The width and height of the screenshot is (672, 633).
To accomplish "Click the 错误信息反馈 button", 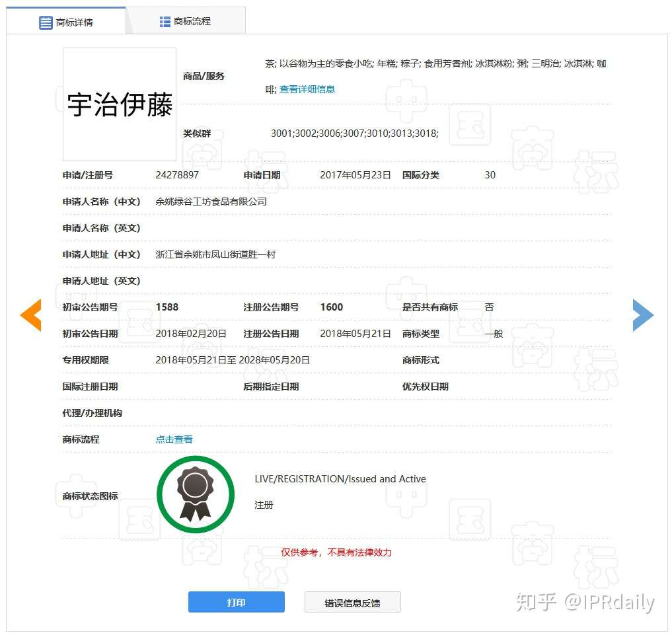I will pyautogui.click(x=353, y=603).
